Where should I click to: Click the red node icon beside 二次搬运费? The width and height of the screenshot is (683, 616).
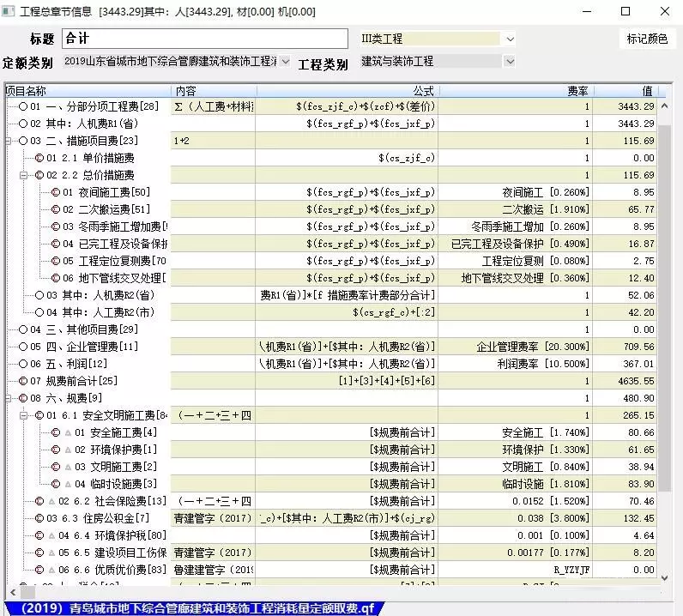coord(56,210)
